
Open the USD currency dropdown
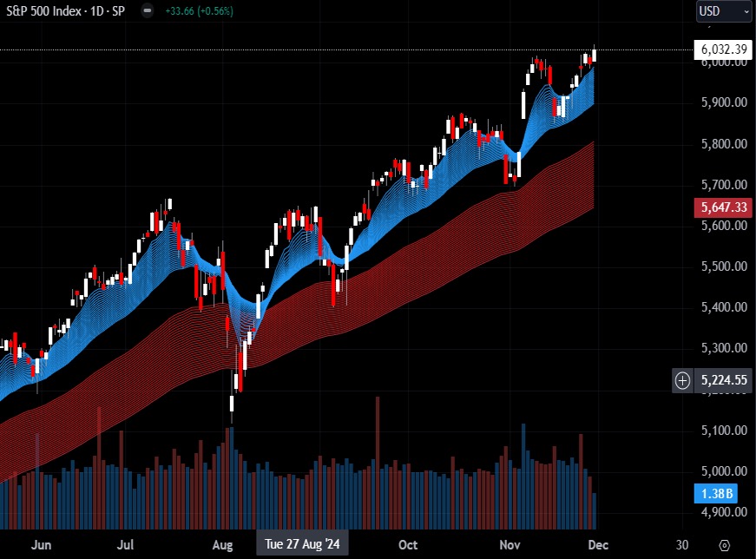(x=724, y=11)
